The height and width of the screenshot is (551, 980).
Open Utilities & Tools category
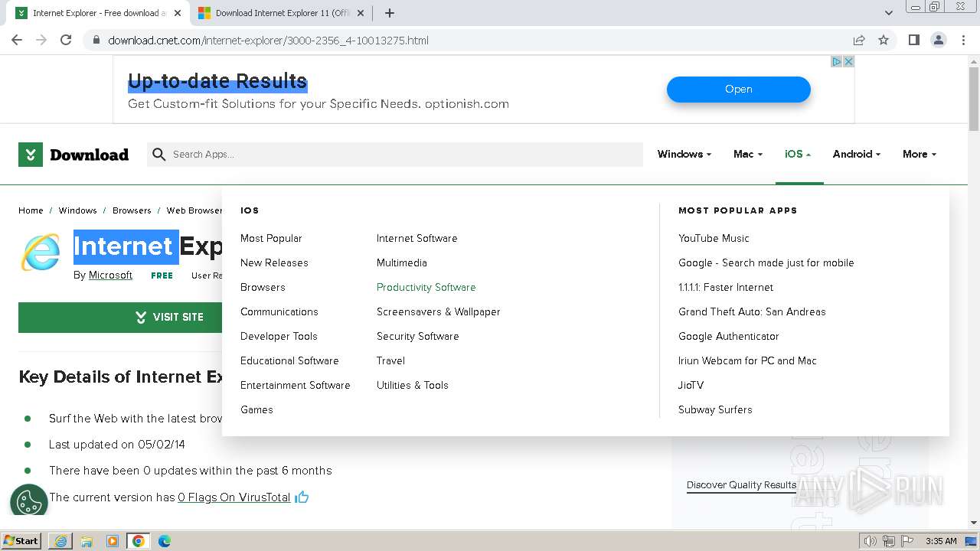coord(412,385)
